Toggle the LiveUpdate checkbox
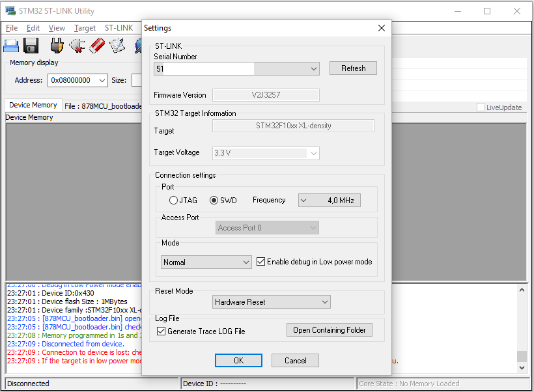534x392 pixels. (x=481, y=107)
